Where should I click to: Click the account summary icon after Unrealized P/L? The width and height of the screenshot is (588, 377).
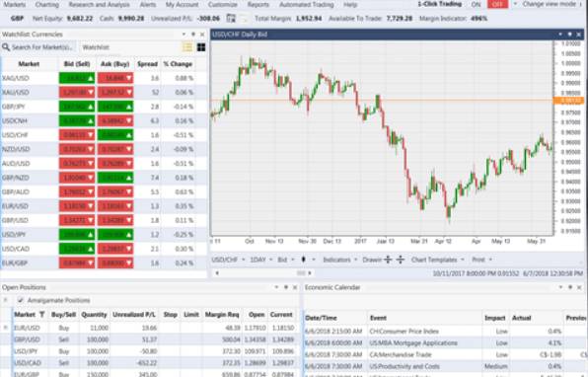point(231,18)
